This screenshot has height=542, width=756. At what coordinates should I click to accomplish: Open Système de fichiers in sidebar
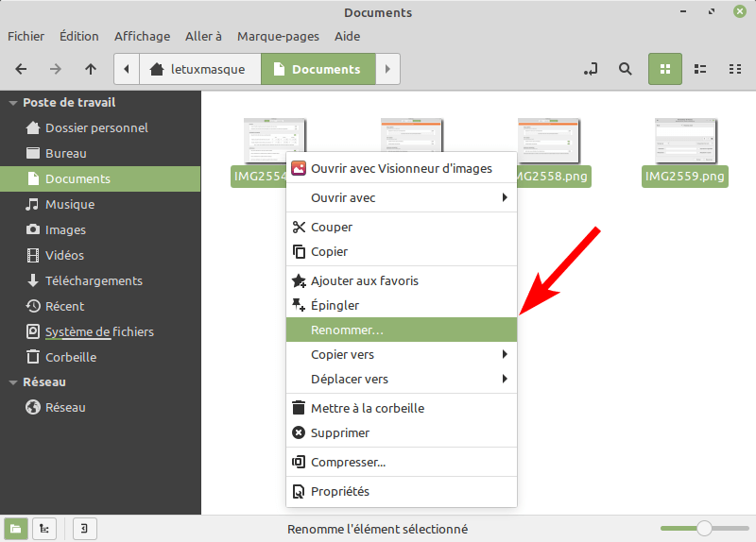tap(100, 332)
